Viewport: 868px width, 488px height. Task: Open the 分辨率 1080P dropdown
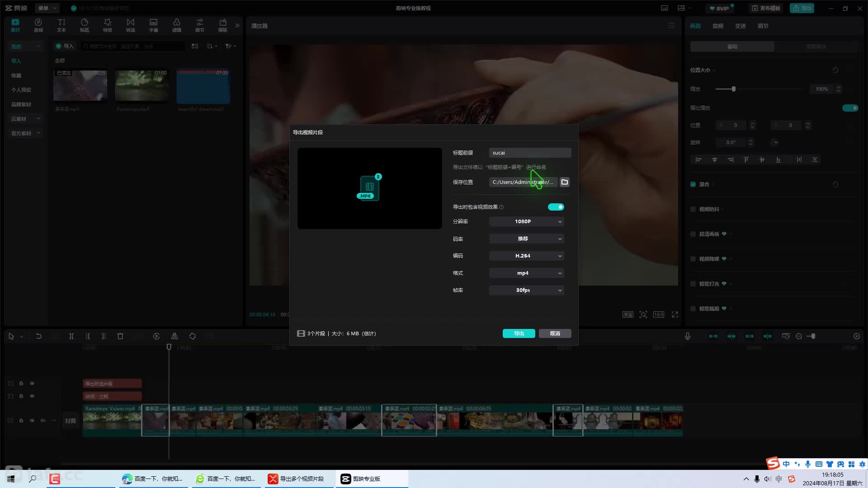527,221
